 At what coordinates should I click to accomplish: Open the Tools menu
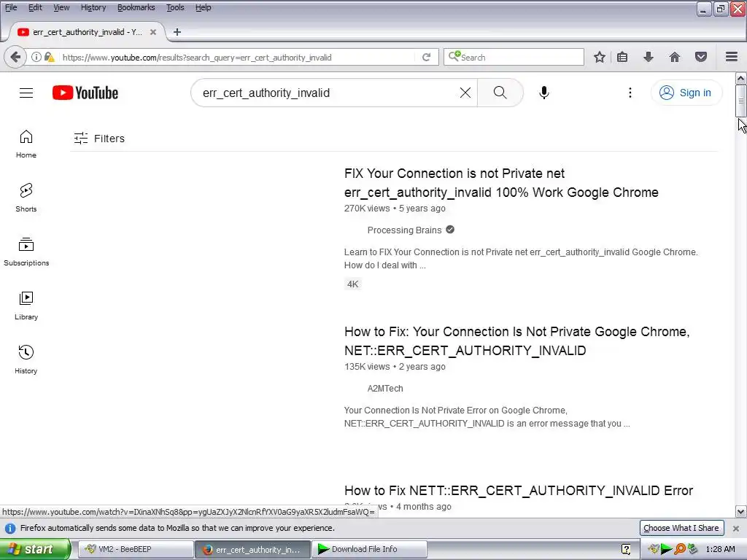pos(175,7)
